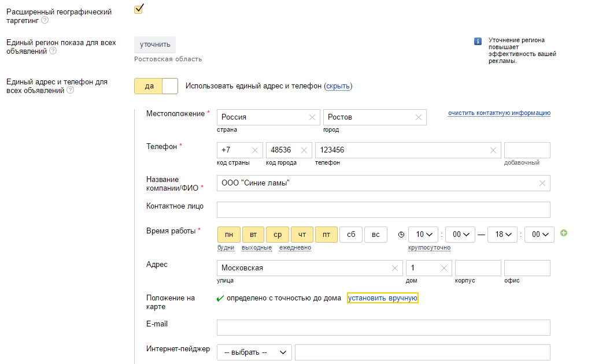The width and height of the screenshot is (595, 364).
Task: Click the green plus icon to add working hours
Action: click(x=564, y=233)
